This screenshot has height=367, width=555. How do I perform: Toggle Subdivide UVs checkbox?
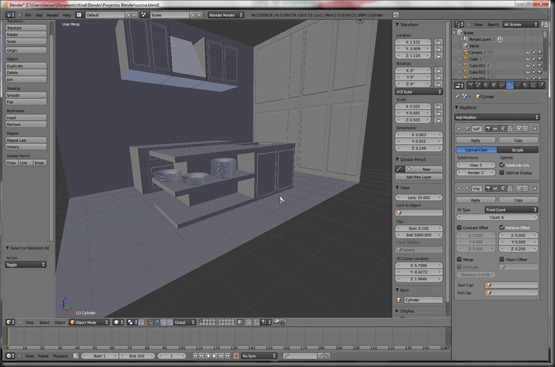tap(502, 165)
